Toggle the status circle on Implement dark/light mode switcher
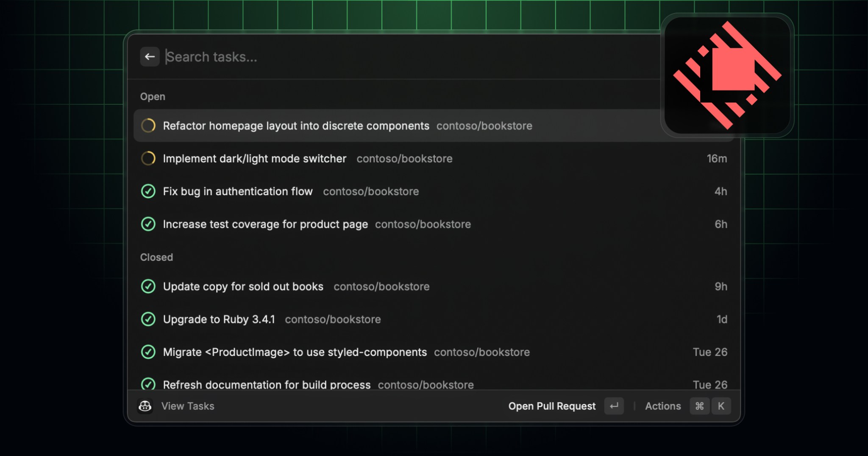The width and height of the screenshot is (868, 456). pyautogui.click(x=149, y=158)
